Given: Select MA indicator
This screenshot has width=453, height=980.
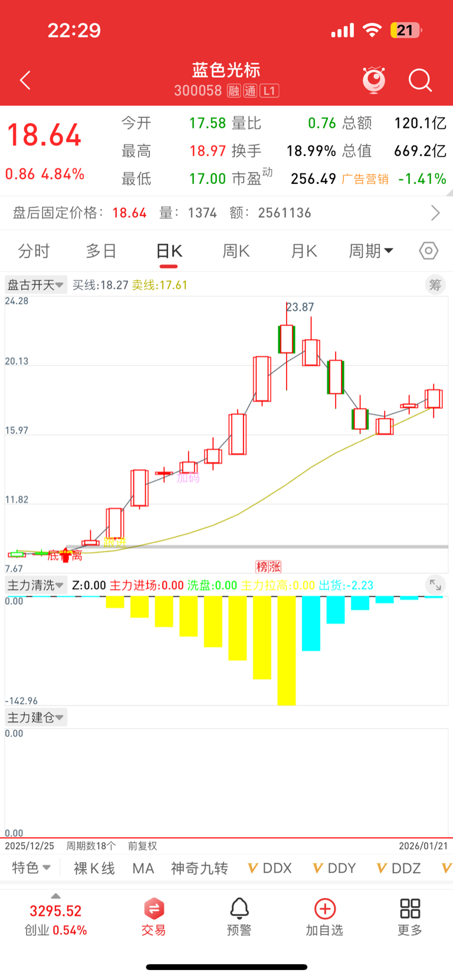Looking at the screenshot, I should [143, 868].
